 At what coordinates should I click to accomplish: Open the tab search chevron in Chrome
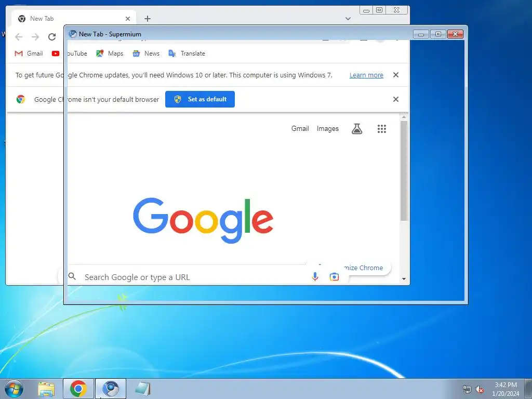348,19
